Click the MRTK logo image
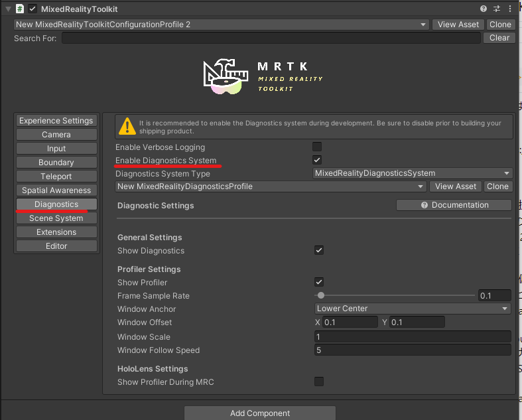The height and width of the screenshot is (420, 522). [x=263, y=76]
